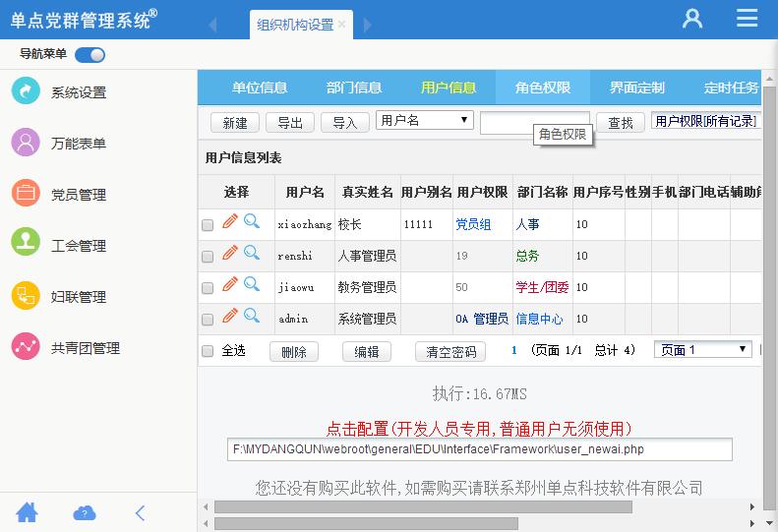The height and width of the screenshot is (532, 778).
Task: Toggle the 导航菜单 switch
Action: (90, 55)
